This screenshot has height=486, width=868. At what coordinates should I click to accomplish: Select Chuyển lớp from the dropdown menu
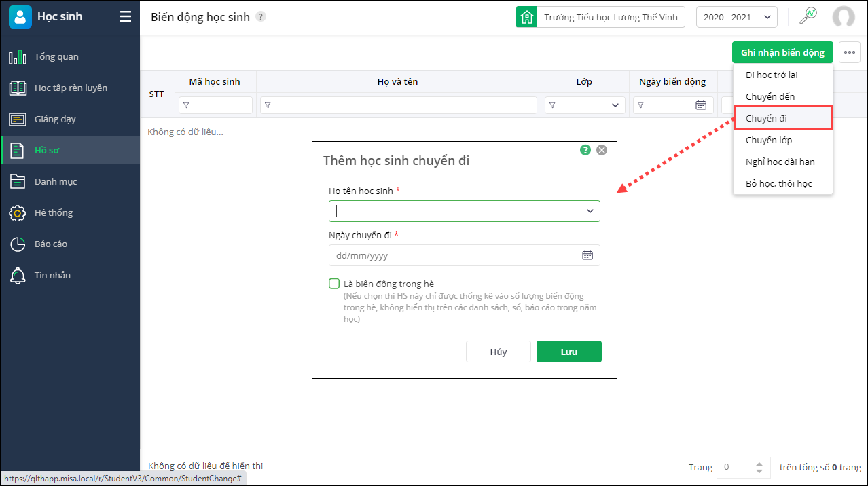tap(769, 140)
